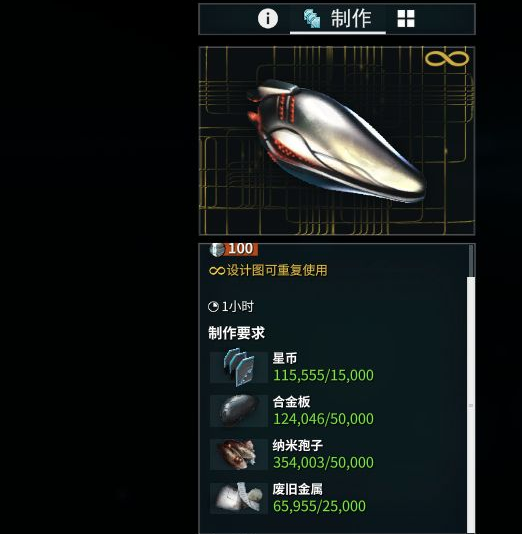The width and height of the screenshot is (522, 534).
Task: Click the 65,955/25,000 salvage amount
Action: 319,506
